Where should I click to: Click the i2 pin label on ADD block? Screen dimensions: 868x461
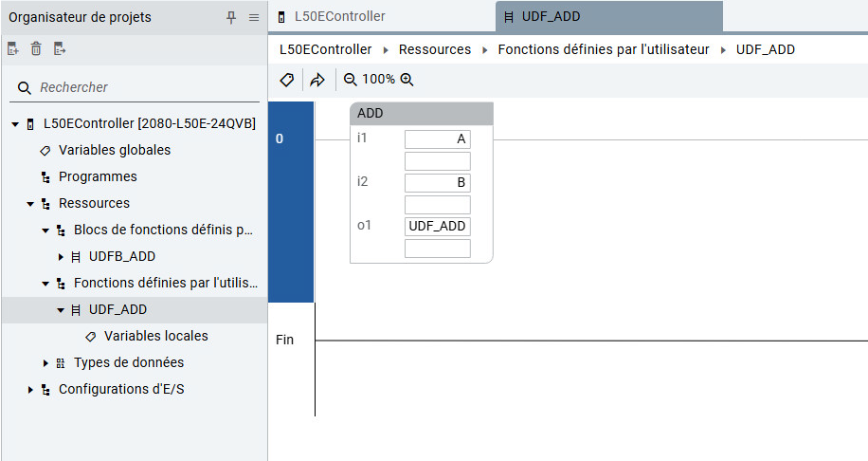(x=363, y=182)
